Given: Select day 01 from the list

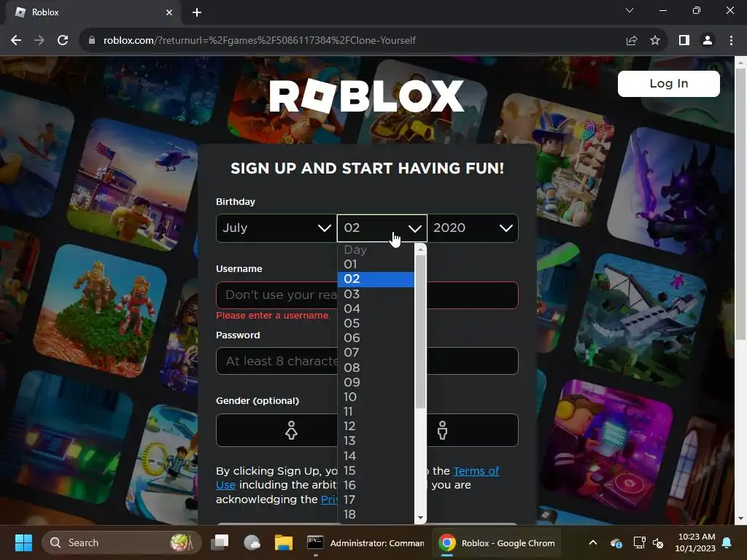Looking at the screenshot, I should tap(376, 264).
